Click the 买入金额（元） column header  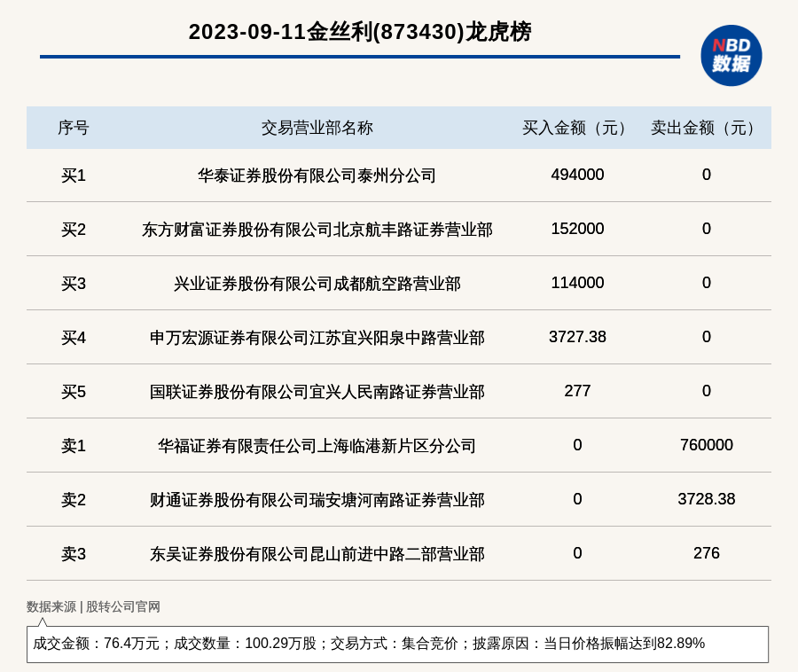pos(577,128)
